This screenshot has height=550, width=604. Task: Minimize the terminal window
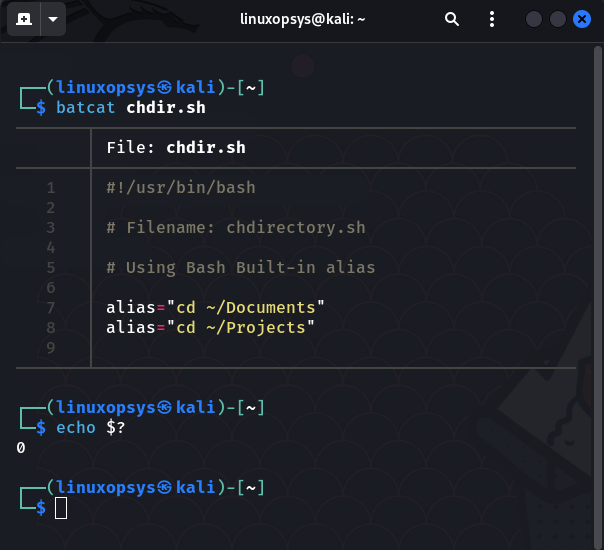click(534, 19)
